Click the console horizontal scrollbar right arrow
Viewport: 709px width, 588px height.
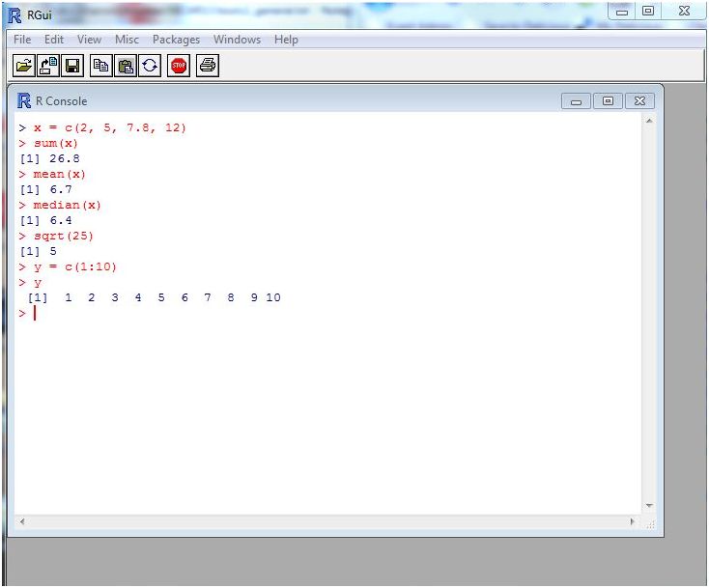pyautogui.click(x=632, y=521)
